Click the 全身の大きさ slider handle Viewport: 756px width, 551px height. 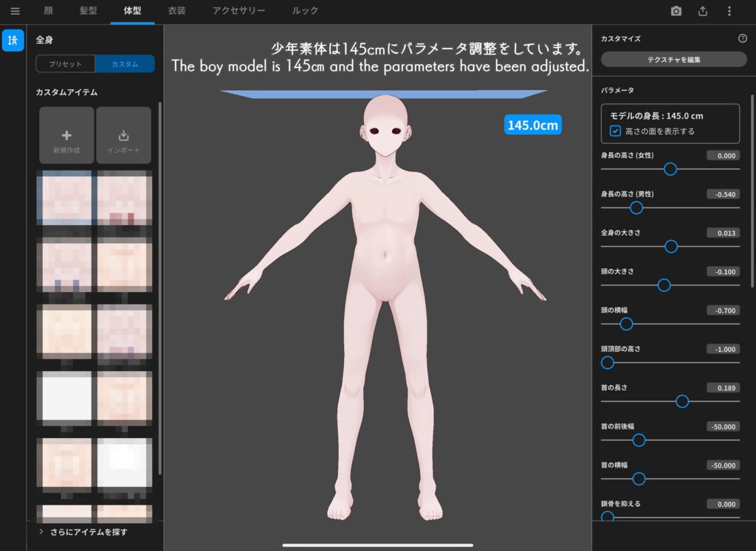(x=671, y=246)
